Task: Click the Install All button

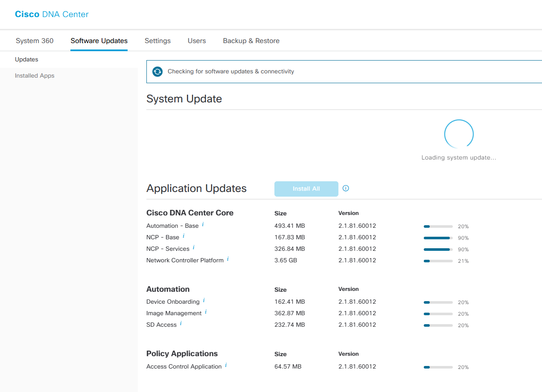Action: tap(306, 189)
